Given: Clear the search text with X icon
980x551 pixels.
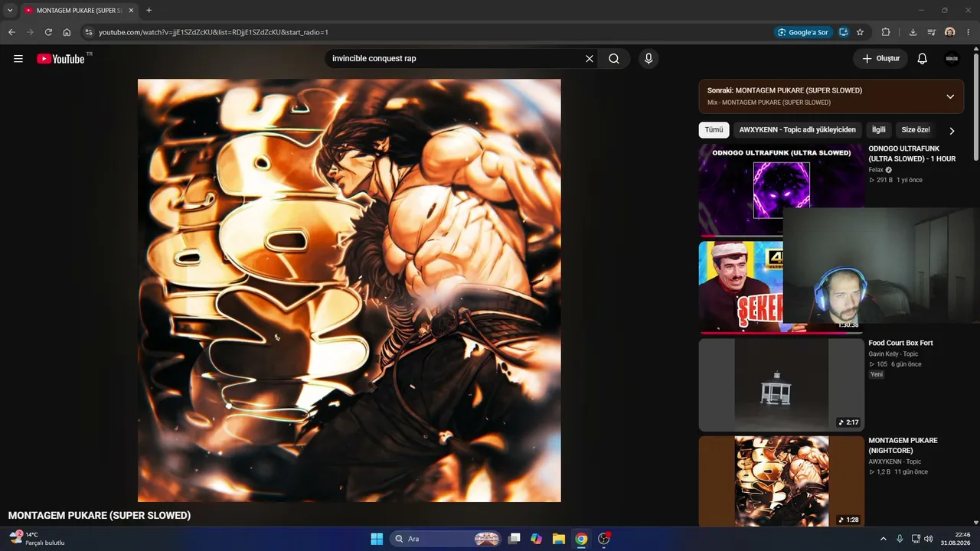Looking at the screenshot, I should (x=590, y=59).
